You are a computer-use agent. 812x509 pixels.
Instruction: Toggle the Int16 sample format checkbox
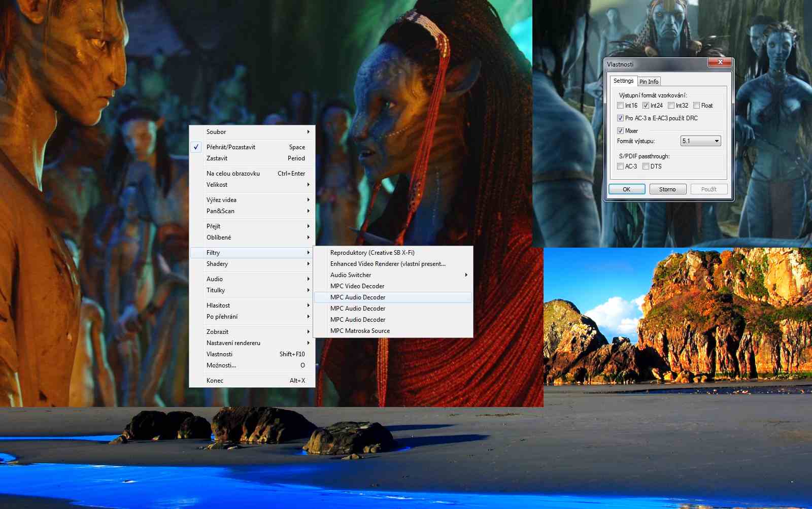click(x=620, y=106)
